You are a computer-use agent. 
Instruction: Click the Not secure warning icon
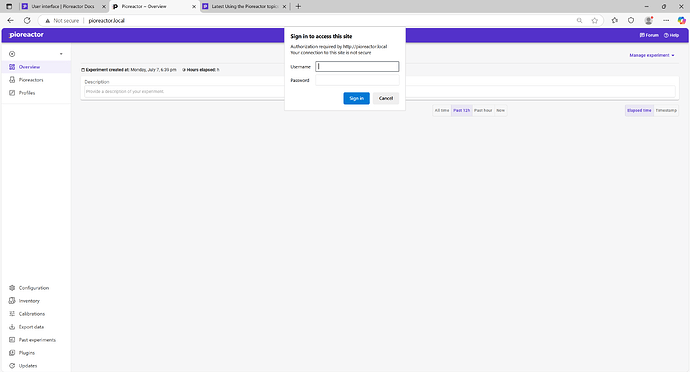[48, 21]
